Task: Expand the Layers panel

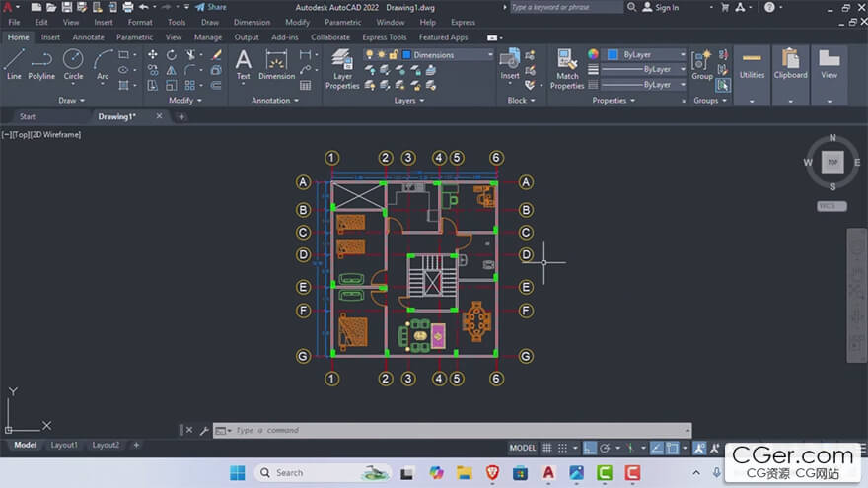Action: coord(409,101)
